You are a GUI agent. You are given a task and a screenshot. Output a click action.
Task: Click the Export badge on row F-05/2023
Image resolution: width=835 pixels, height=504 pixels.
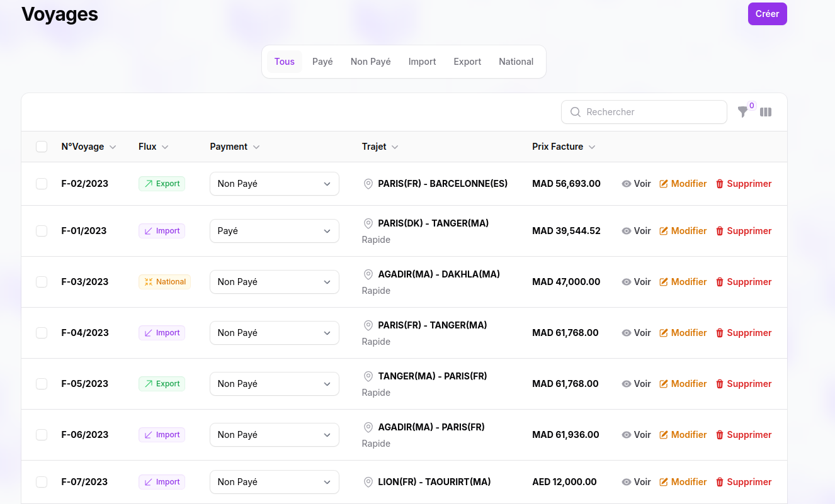[162, 384]
